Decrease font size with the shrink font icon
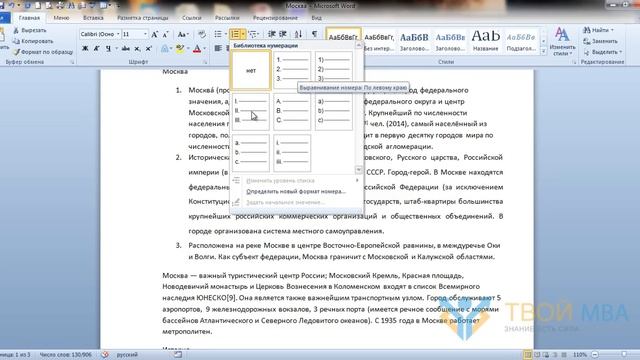The height and width of the screenshot is (360, 640). (166, 35)
